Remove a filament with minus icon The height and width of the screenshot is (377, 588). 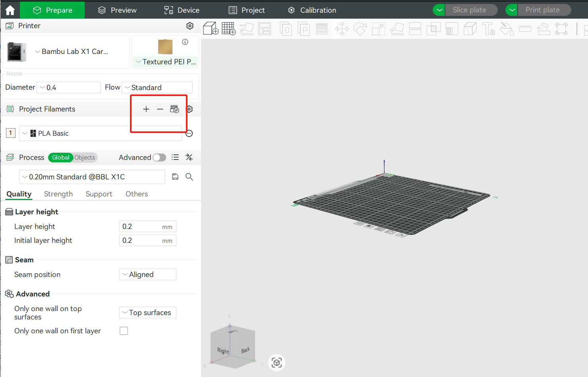pos(160,109)
